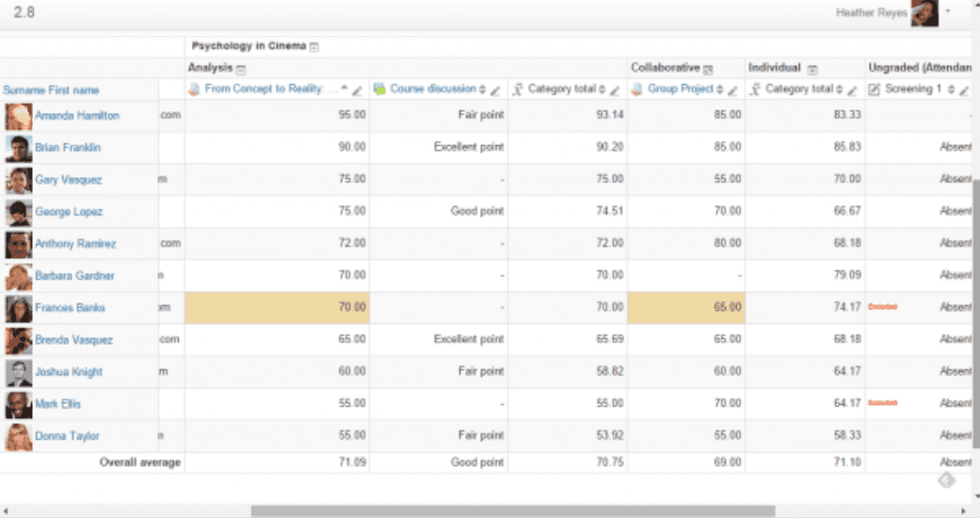Viewport: 980px width, 518px height.
Task: Sort by First name
Action: pos(73,90)
